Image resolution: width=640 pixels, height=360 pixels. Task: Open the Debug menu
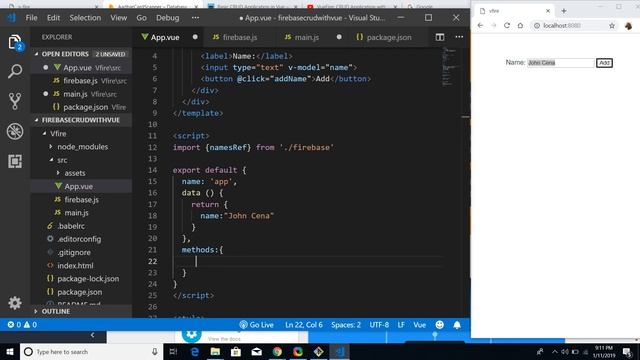pos(167,18)
